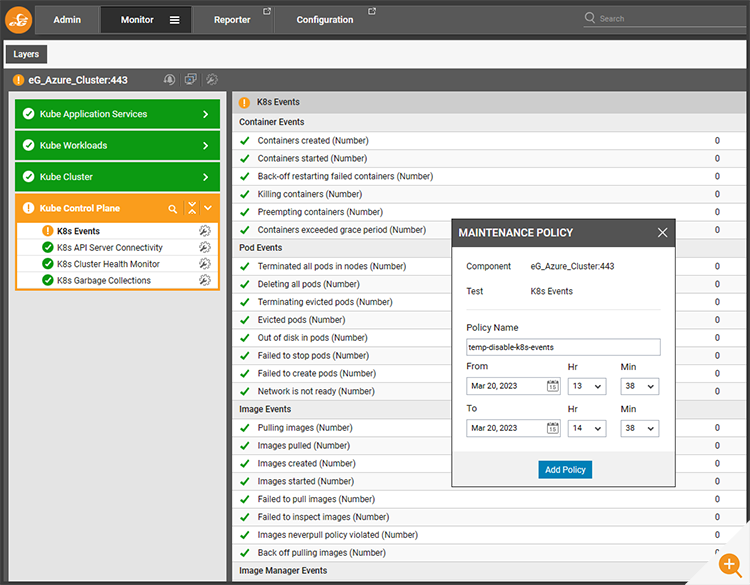750x585 pixels.
Task: Click the top Search box
Action: (665, 19)
